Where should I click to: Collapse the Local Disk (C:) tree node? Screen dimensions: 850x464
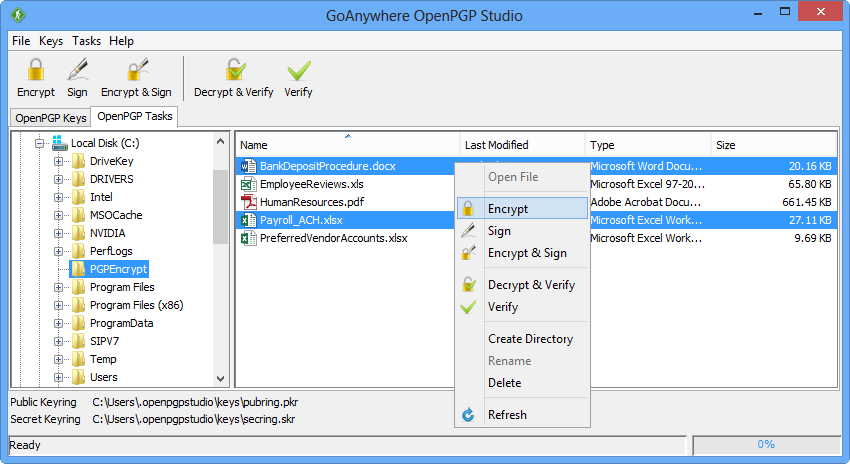(41, 144)
